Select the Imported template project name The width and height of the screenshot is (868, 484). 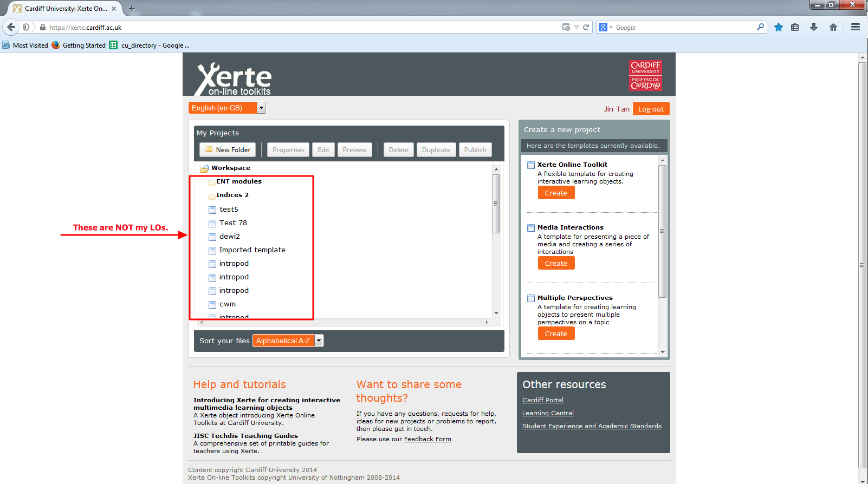[x=252, y=250]
